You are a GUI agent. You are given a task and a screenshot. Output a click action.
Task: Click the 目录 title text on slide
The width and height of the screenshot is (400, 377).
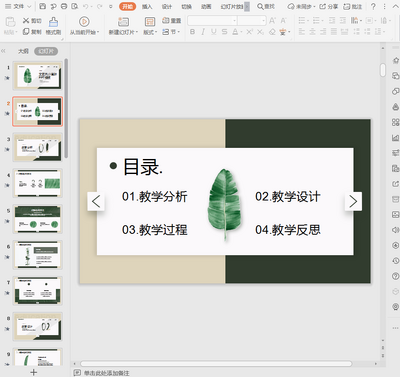click(x=143, y=167)
